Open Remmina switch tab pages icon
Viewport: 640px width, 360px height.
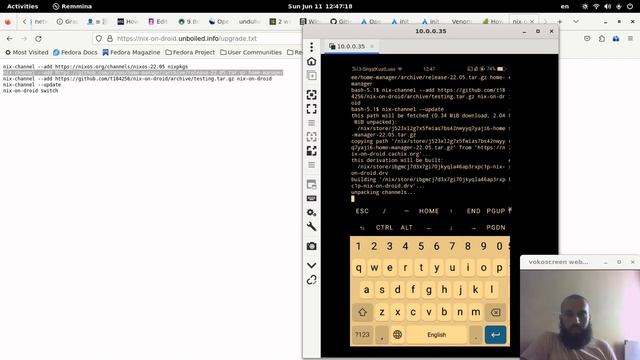(x=311, y=184)
